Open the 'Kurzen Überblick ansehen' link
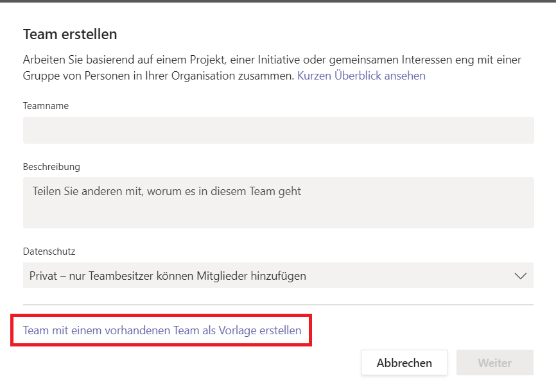Viewport: 556px width, 392px height. pyautogui.click(x=361, y=76)
